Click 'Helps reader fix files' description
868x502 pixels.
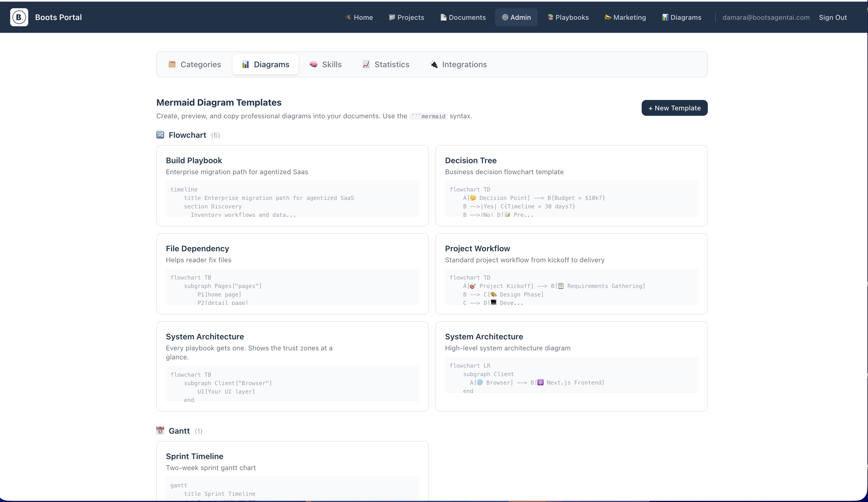199,260
